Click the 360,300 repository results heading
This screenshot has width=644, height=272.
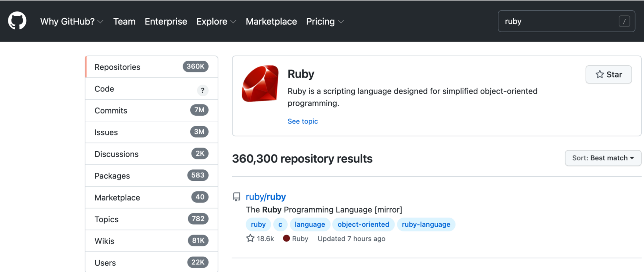(302, 159)
